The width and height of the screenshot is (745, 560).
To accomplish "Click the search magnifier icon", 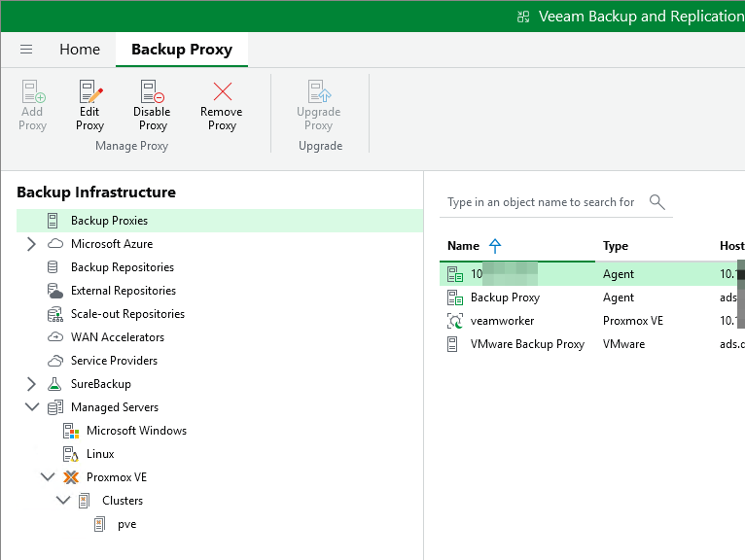I will click(657, 202).
